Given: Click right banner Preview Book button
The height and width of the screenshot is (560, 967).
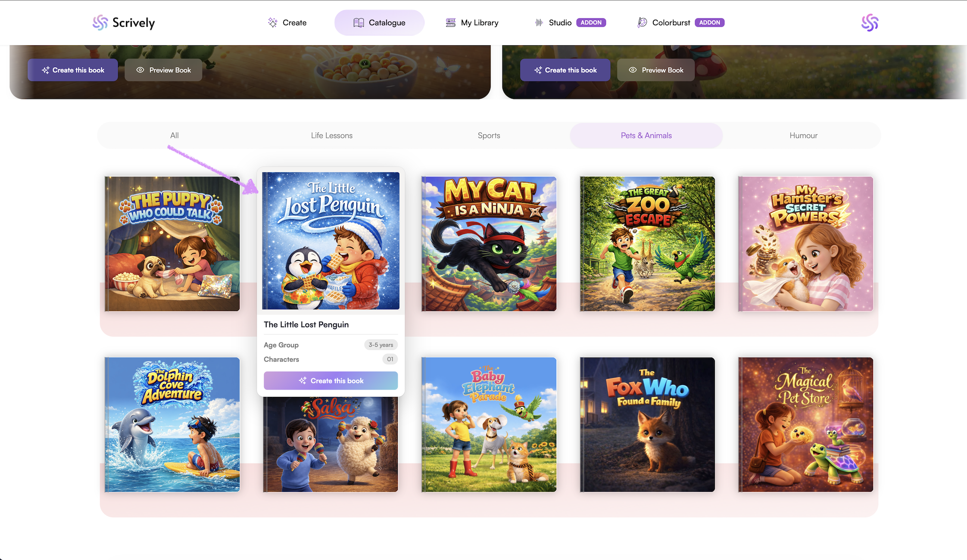Looking at the screenshot, I should point(655,70).
